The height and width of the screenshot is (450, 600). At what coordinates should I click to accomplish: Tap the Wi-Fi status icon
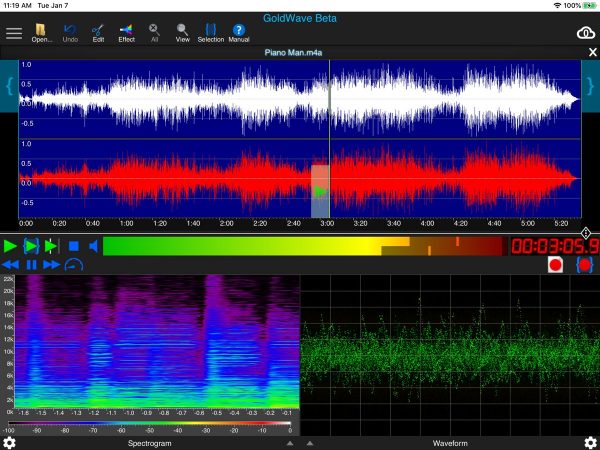click(558, 5)
